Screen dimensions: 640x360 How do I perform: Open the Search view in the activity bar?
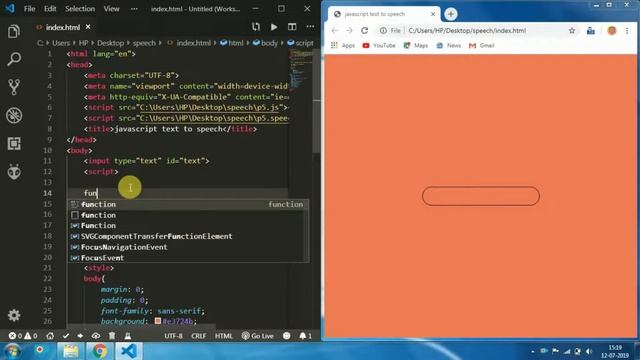point(14,60)
